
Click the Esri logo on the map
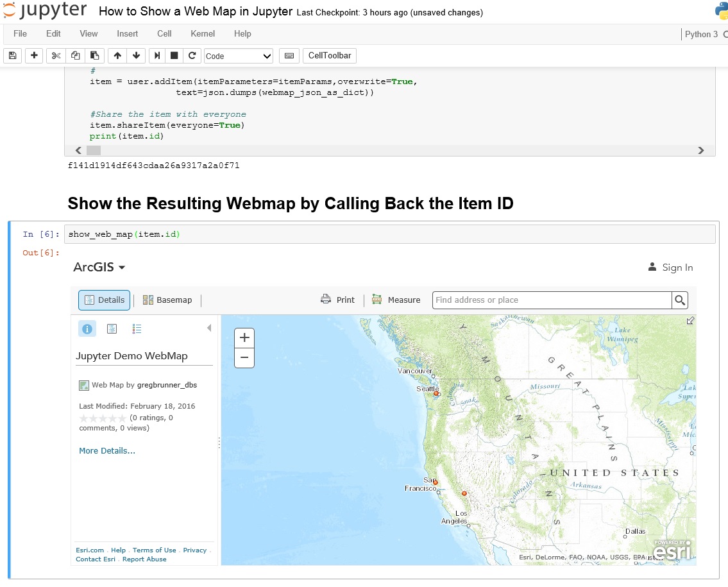(x=672, y=550)
